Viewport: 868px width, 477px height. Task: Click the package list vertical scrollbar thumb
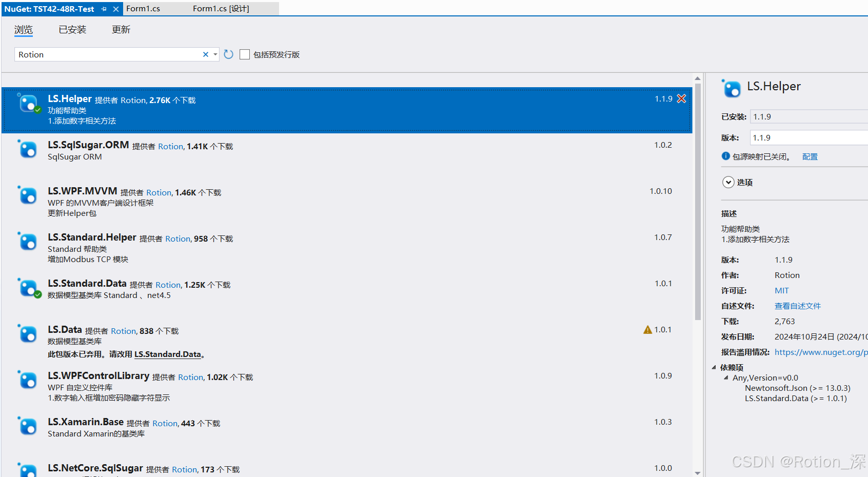[x=698, y=203]
